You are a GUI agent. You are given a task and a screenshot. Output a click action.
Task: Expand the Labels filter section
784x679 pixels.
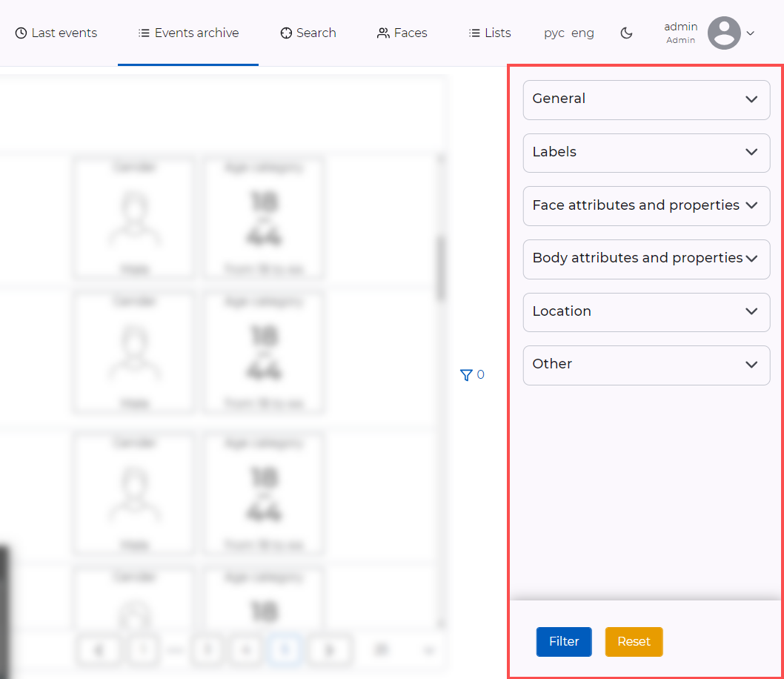click(645, 153)
